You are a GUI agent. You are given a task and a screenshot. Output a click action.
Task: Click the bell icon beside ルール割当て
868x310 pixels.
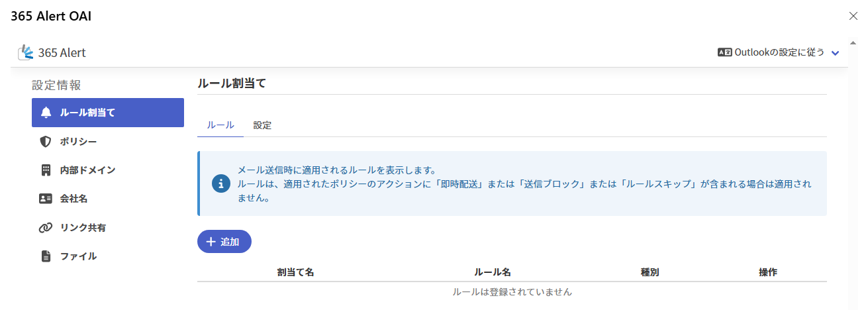[x=46, y=113]
